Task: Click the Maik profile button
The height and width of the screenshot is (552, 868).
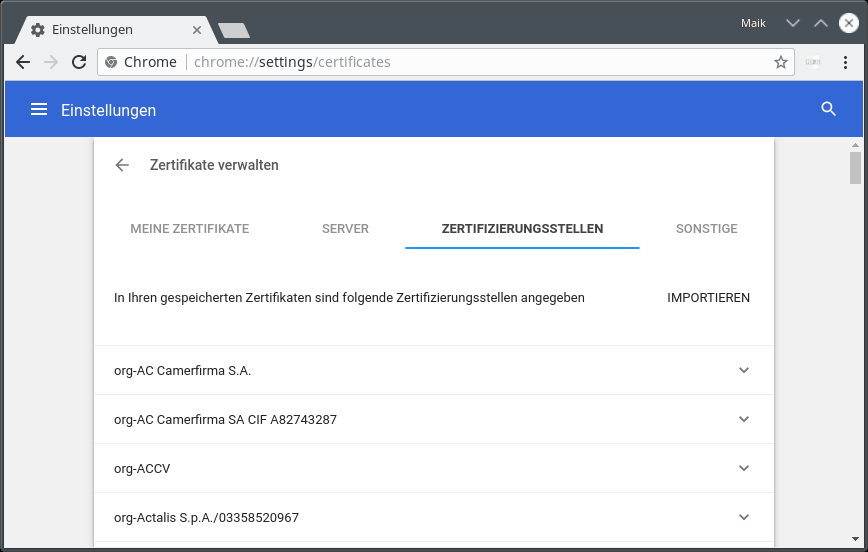Action: [753, 23]
